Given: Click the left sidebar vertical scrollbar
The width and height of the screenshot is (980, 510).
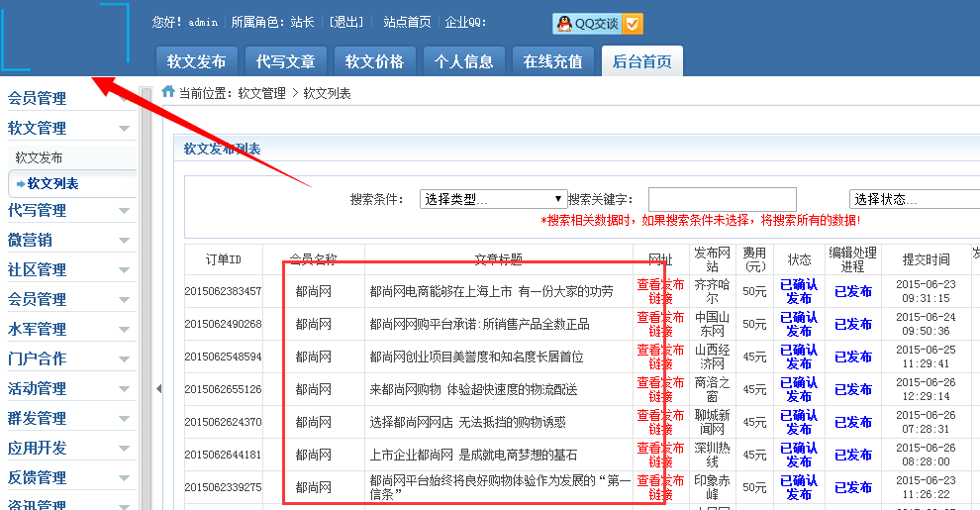Looking at the screenshot, I should (147, 297).
